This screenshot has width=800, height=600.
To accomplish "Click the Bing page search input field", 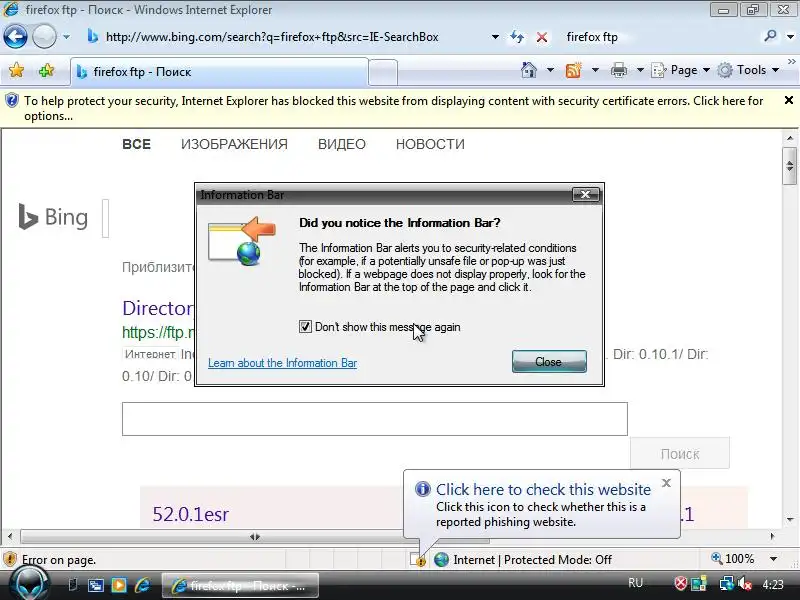I will coord(374,419).
